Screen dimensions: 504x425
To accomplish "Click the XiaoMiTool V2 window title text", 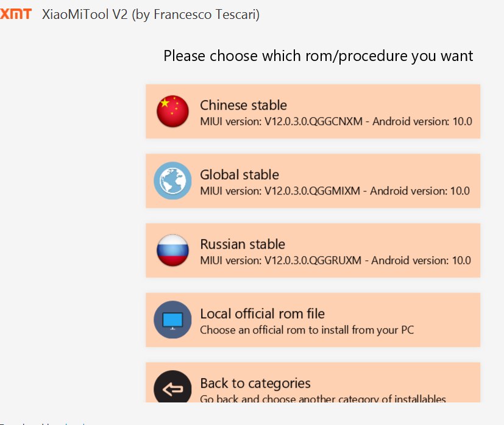I will coord(151,15).
